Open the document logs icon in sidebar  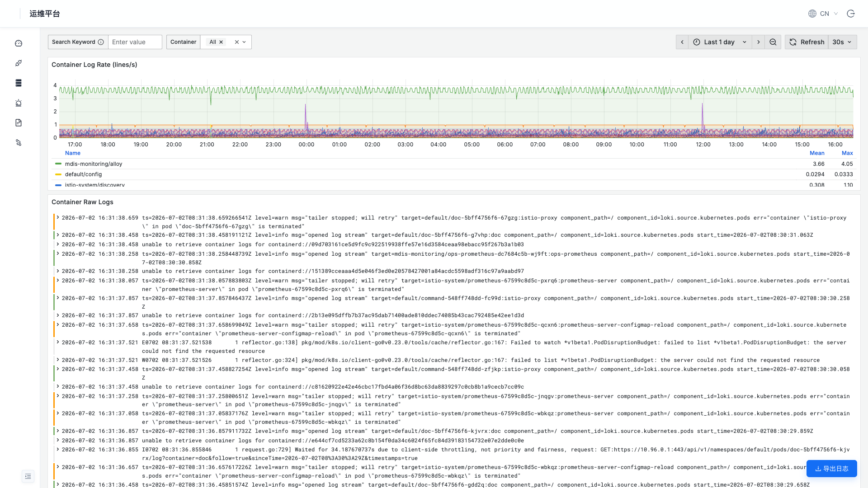pyautogui.click(x=19, y=123)
